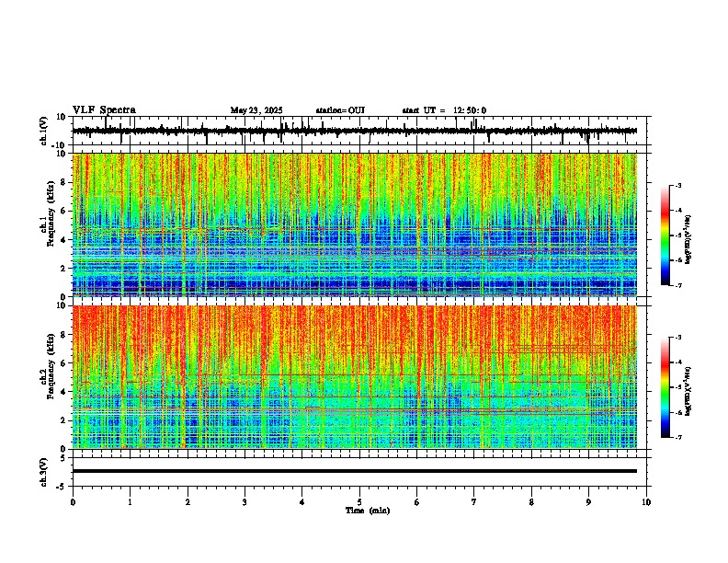Viewport: 728px width, 563px height.
Task: Click the time axis tick label "2"
Action: 188,502
